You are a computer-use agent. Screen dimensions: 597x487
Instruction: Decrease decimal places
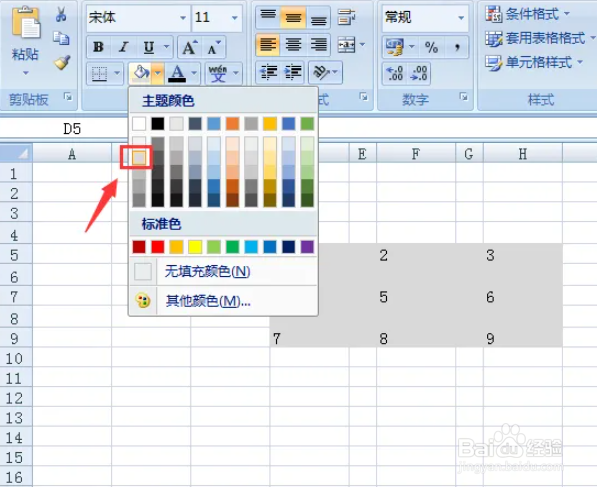tap(419, 73)
